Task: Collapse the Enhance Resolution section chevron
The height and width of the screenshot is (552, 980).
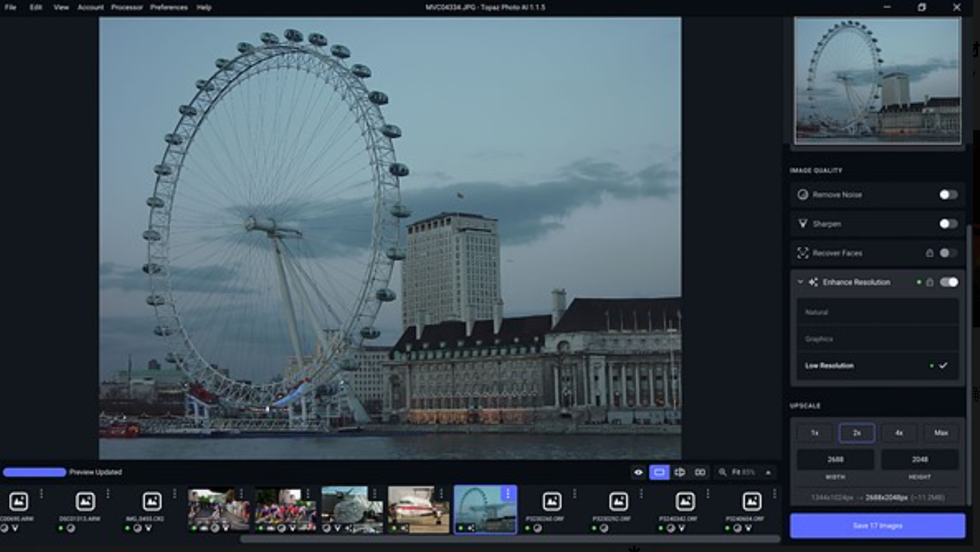Action: tap(800, 282)
